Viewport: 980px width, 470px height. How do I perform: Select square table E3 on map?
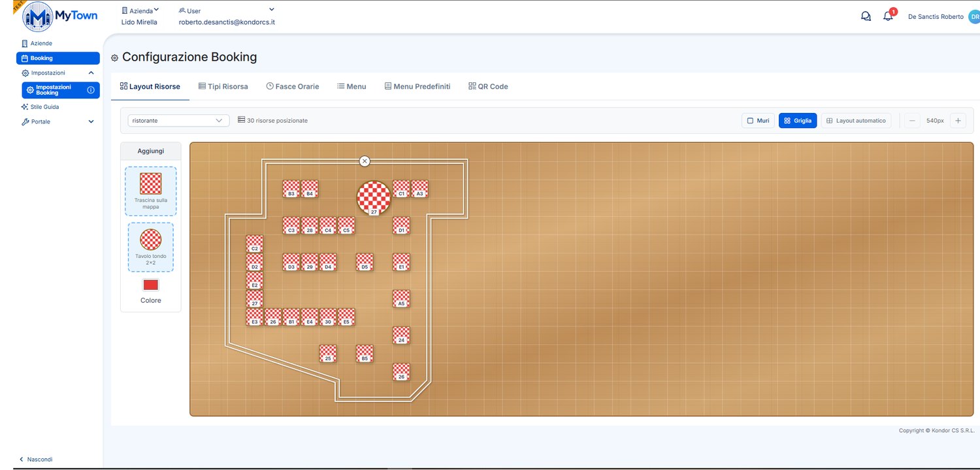click(x=255, y=317)
